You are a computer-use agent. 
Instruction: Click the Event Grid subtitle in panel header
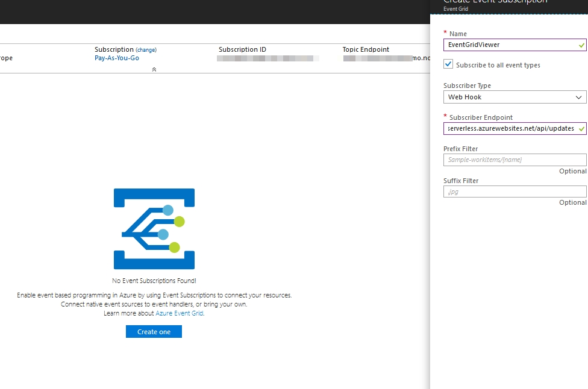(455, 9)
